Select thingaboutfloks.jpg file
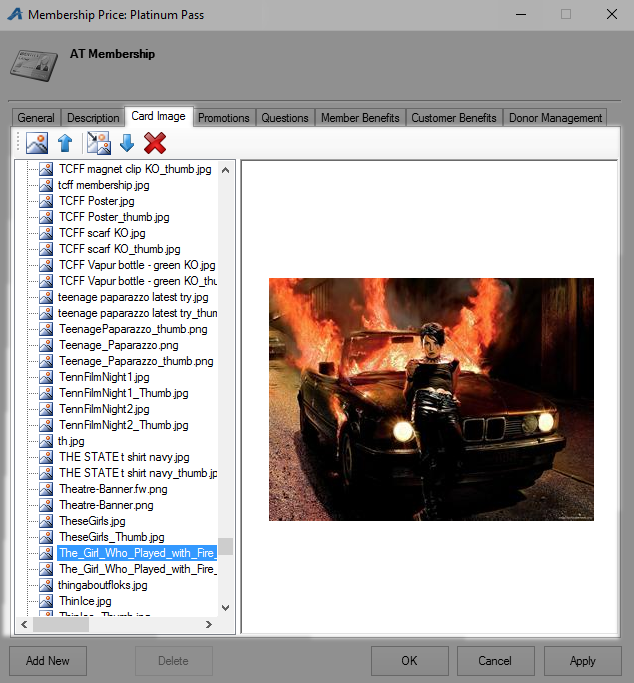Image resolution: width=634 pixels, height=683 pixels. [x=103, y=585]
